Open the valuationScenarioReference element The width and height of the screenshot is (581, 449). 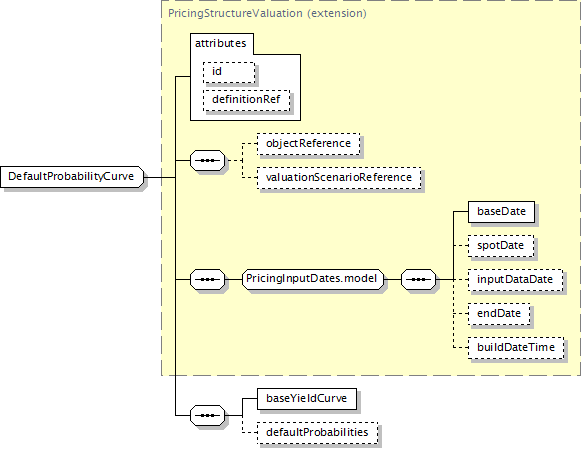(x=339, y=178)
